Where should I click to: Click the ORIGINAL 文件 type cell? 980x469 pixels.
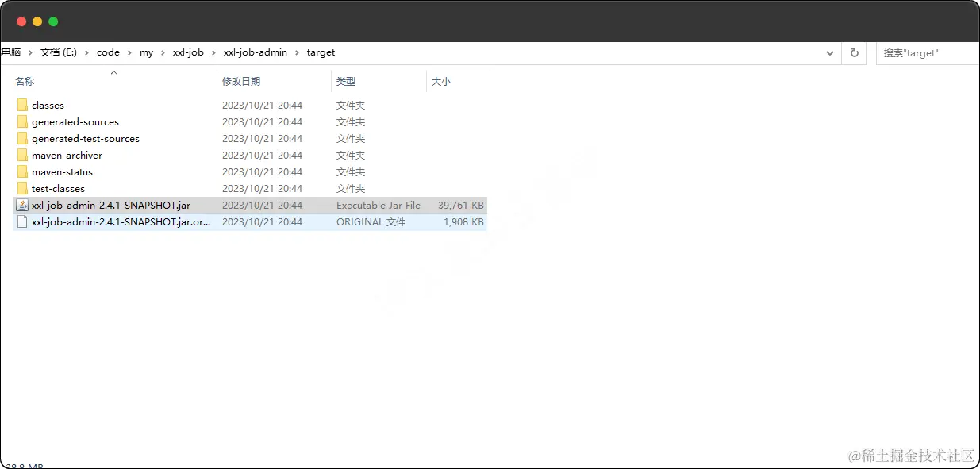(371, 221)
